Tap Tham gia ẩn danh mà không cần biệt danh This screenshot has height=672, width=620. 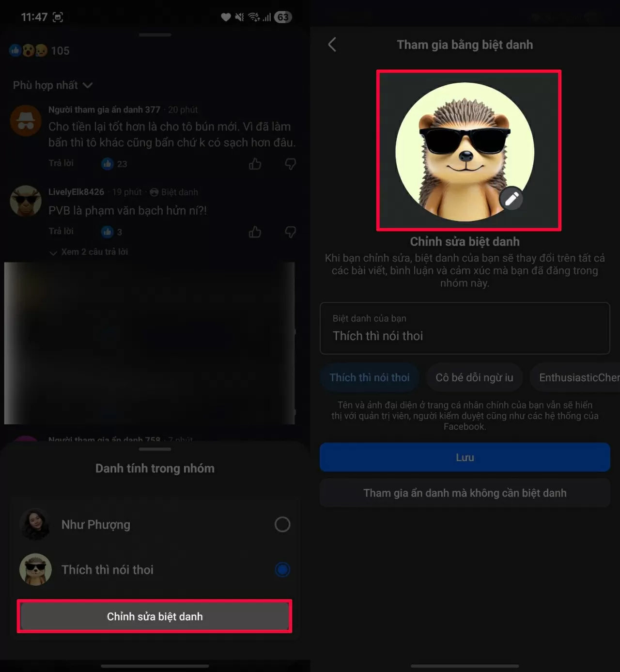click(465, 493)
